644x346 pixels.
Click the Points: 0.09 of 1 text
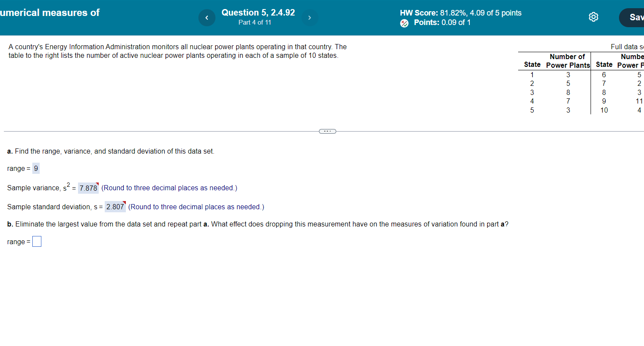[x=442, y=22]
